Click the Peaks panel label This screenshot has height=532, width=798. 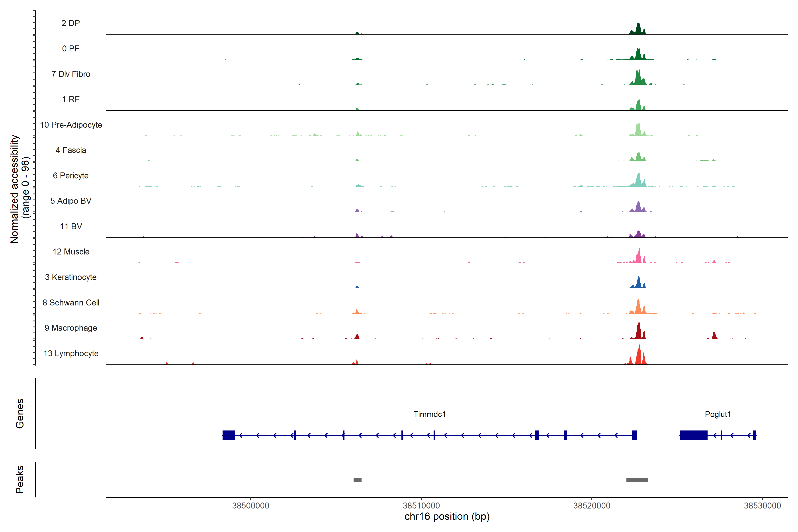pos(20,479)
